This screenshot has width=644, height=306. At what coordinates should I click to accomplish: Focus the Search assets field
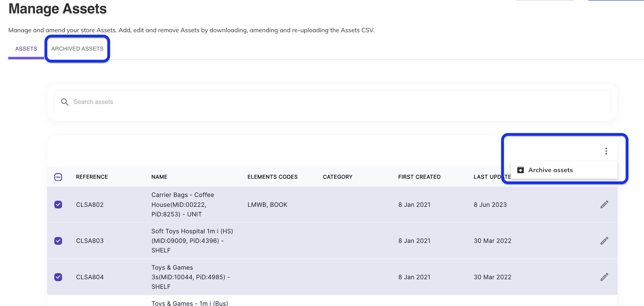pyautogui.click(x=328, y=102)
